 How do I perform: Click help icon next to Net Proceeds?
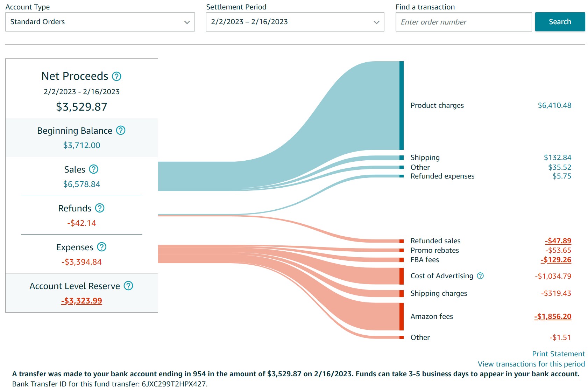tap(116, 76)
